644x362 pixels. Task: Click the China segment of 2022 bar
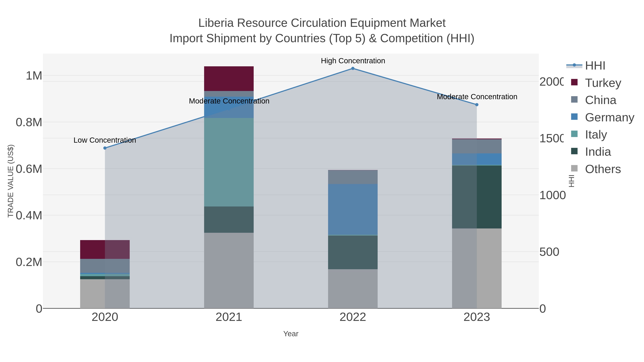pyautogui.click(x=353, y=177)
